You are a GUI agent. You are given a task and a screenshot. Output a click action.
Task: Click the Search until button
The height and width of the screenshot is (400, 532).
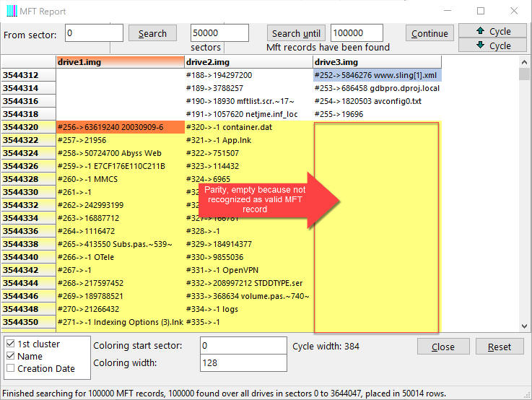pyautogui.click(x=296, y=33)
